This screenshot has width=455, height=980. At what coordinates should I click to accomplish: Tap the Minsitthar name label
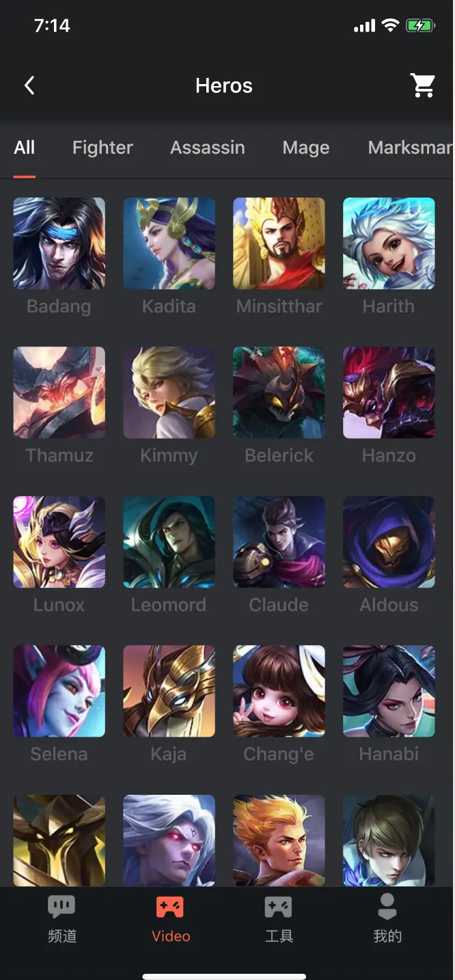point(279,306)
